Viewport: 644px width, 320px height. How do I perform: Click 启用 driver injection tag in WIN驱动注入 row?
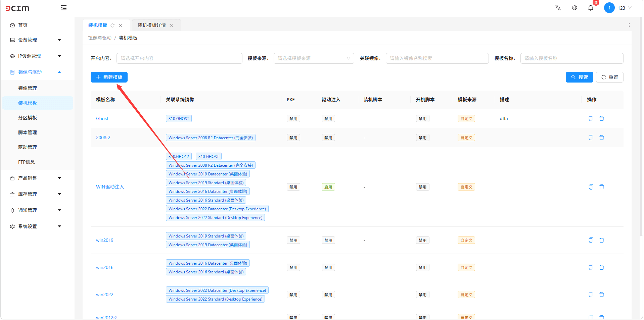point(328,187)
